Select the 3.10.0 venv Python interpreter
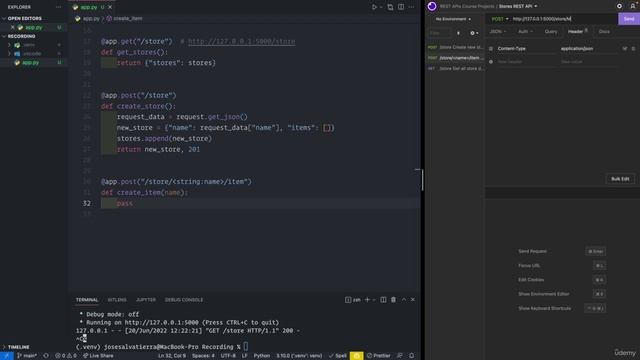640x360 pixels. pyautogui.click(x=299, y=356)
